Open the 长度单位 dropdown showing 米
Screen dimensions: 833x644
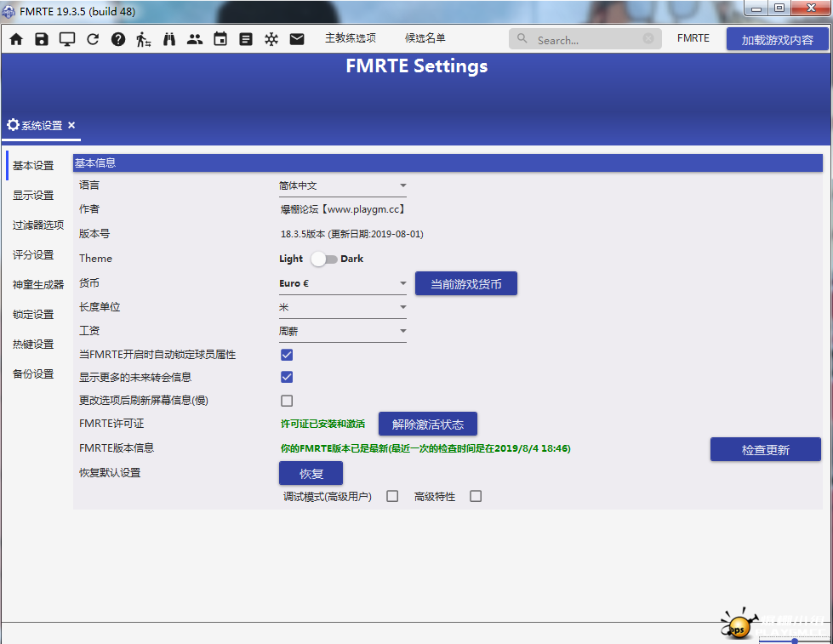pyautogui.click(x=343, y=308)
